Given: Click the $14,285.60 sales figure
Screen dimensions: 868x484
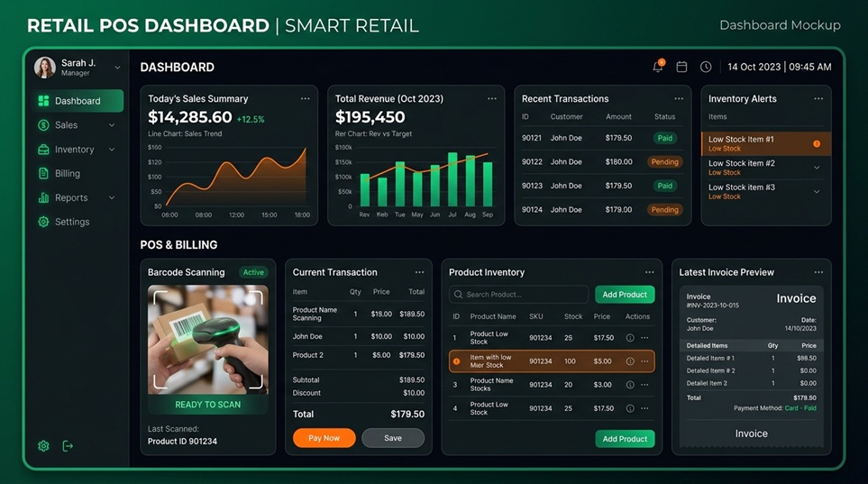Looking at the screenshot, I should tap(190, 117).
